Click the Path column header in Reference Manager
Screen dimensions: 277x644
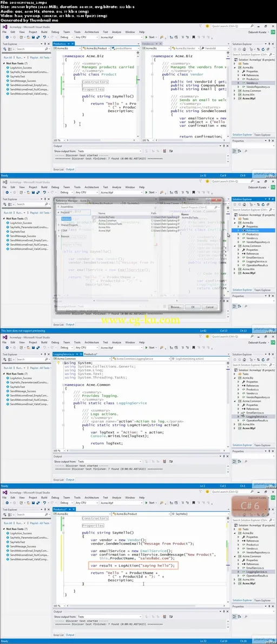pyautogui.click(x=153, y=213)
